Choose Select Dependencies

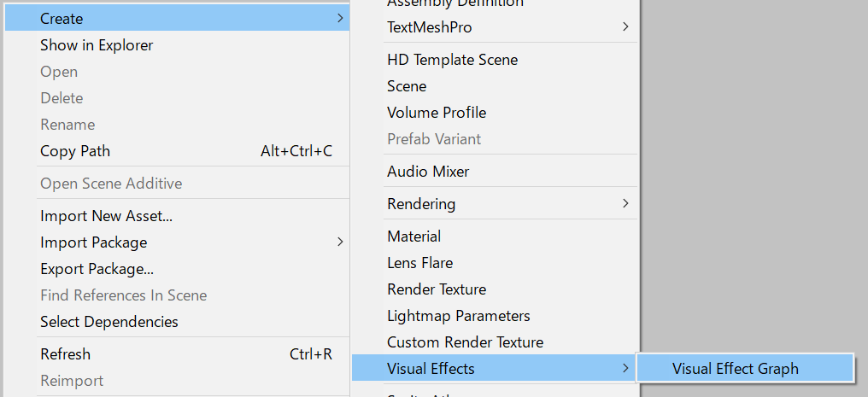tap(109, 322)
